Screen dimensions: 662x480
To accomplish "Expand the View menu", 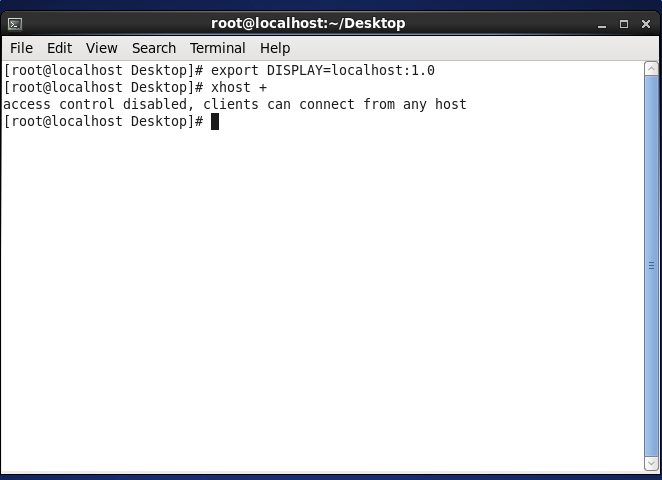I will [x=101, y=48].
